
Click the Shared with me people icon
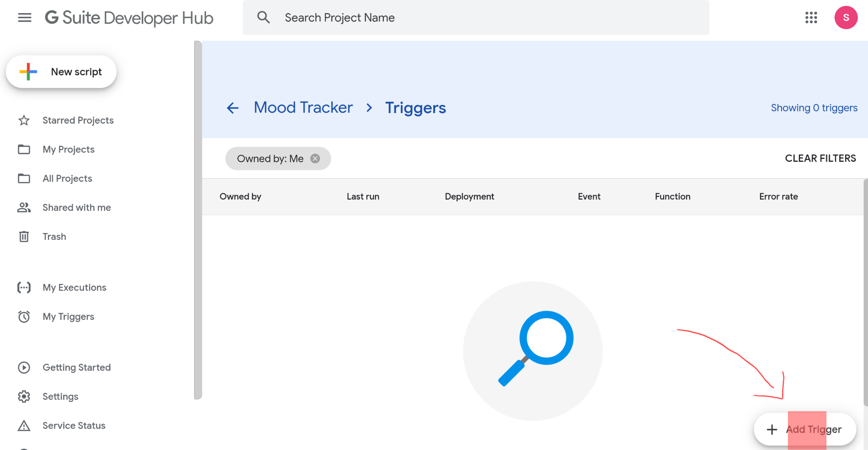click(24, 207)
